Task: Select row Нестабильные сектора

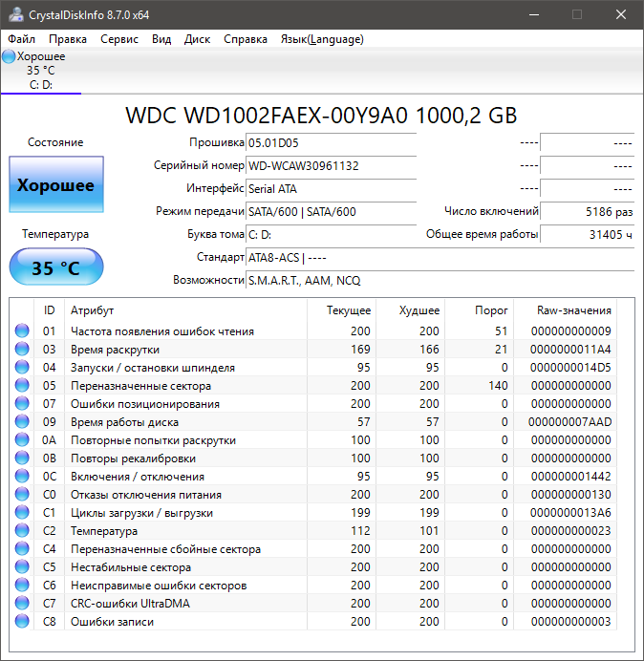Action: [x=313, y=566]
